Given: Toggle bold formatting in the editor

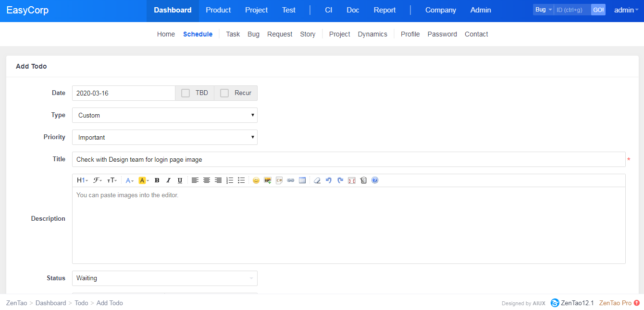Looking at the screenshot, I should (157, 180).
